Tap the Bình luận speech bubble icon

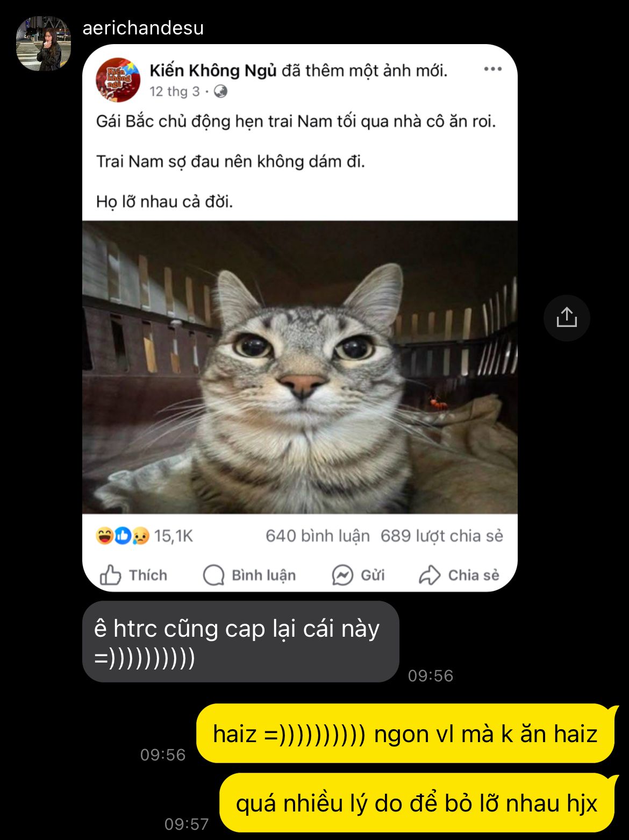tap(213, 575)
